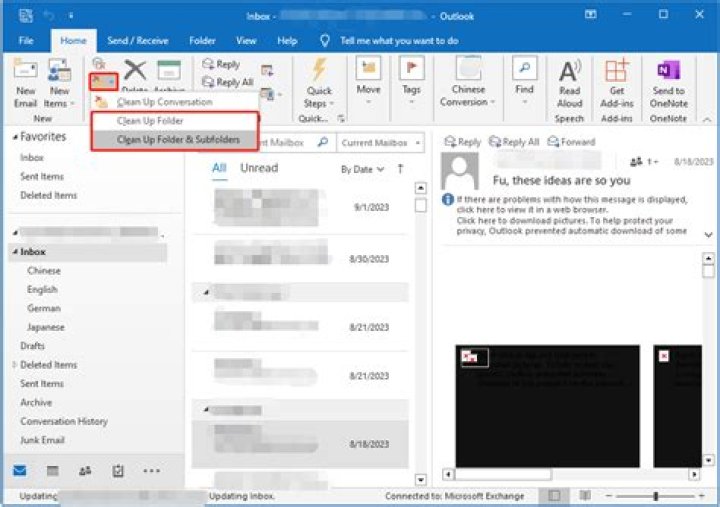Image resolution: width=720 pixels, height=507 pixels.
Task: Open People view in bottom navigation
Action: pos(84,471)
